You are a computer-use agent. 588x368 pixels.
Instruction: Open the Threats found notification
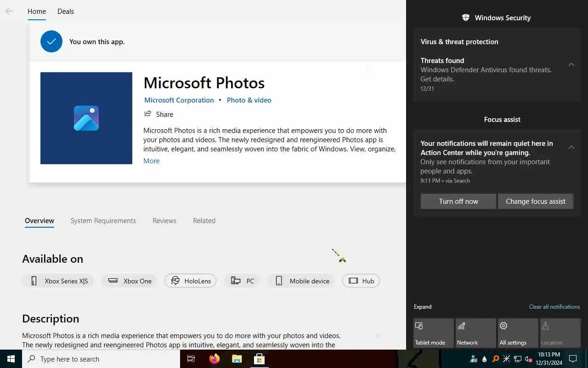click(x=498, y=74)
